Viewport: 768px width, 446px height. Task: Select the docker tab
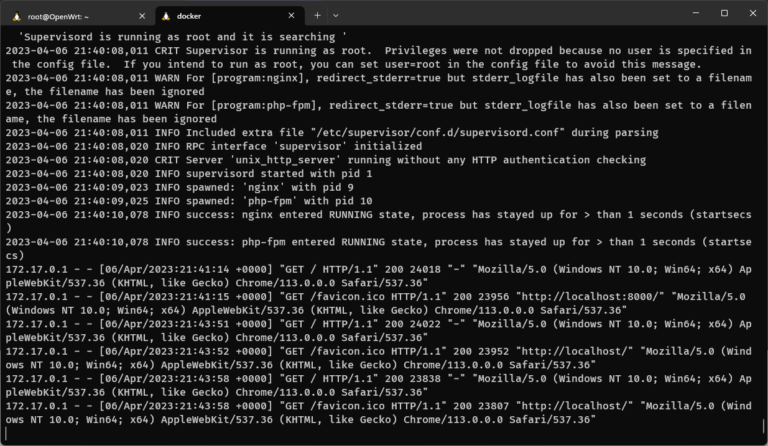(x=230, y=16)
